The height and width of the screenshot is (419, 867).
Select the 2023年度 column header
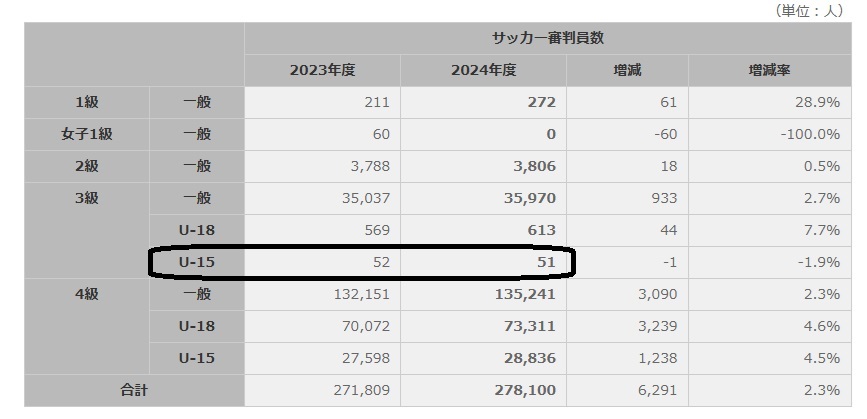(x=322, y=70)
